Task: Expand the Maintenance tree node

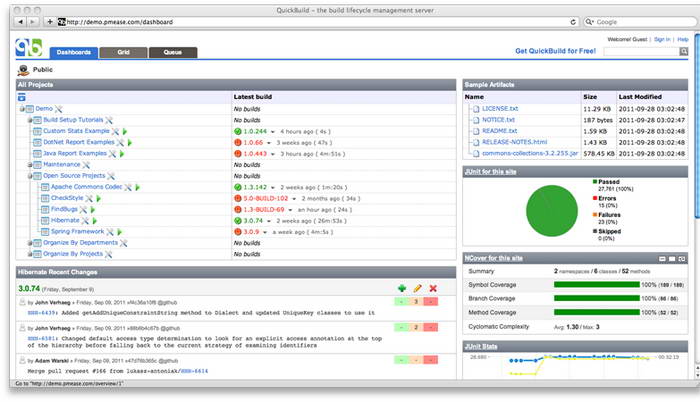Action: click(x=30, y=165)
